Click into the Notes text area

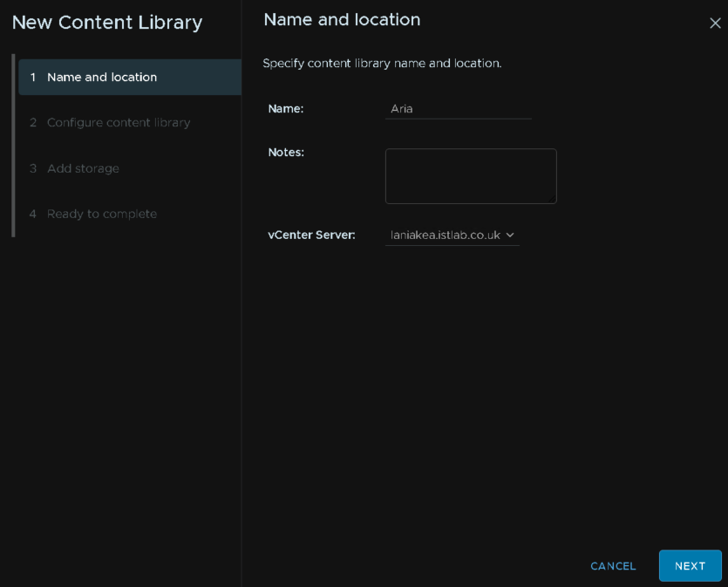pyautogui.click(x=471, y=176)
